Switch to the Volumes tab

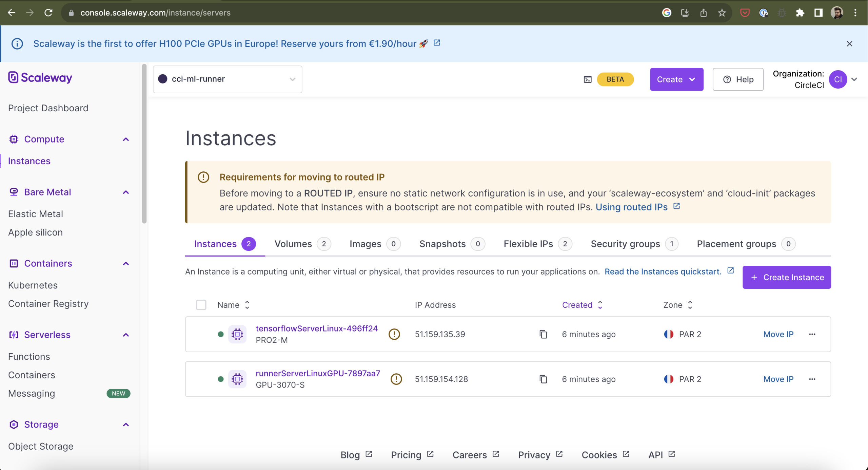[x=302, y=244]
